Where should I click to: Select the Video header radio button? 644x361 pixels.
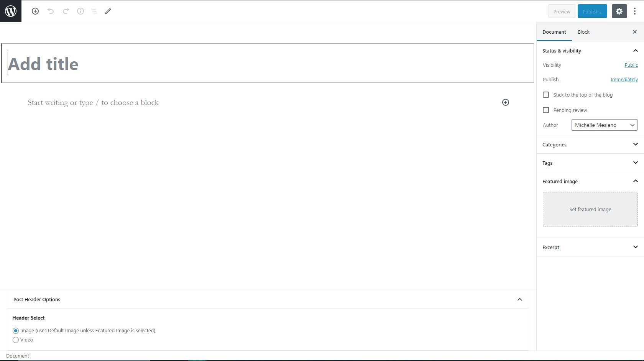[x=16, y=340]
